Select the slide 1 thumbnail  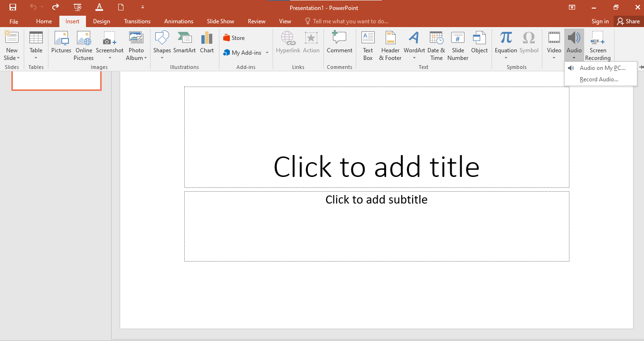point(57,80)
